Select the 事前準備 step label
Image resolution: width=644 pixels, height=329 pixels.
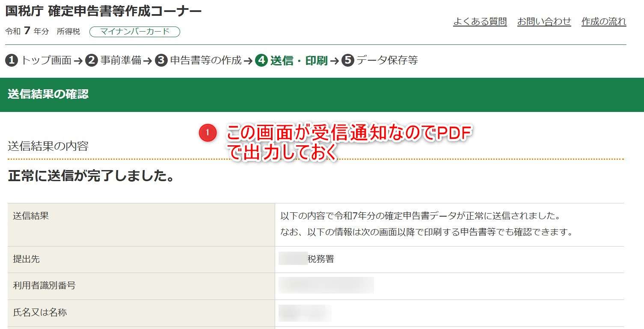tap(121, 61)
